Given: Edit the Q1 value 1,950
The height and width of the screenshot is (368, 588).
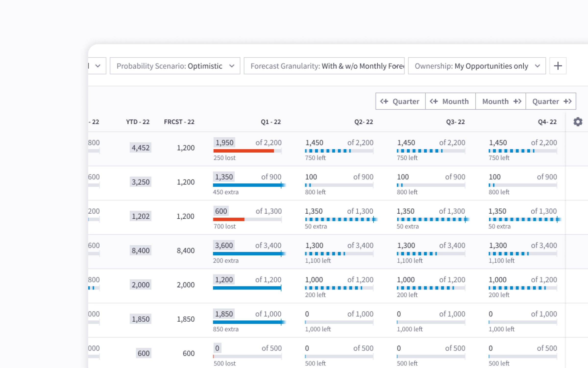Looking at the screenshot, I should [224, 143].
